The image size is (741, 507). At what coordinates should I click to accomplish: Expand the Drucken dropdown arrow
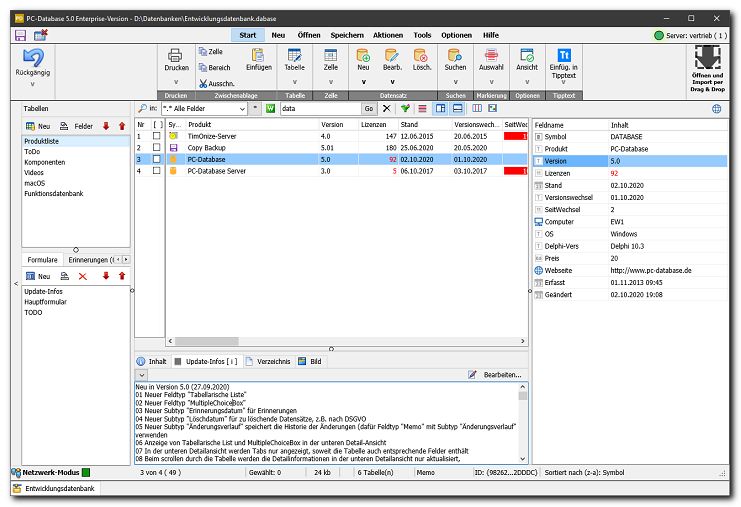pos(176,82)
